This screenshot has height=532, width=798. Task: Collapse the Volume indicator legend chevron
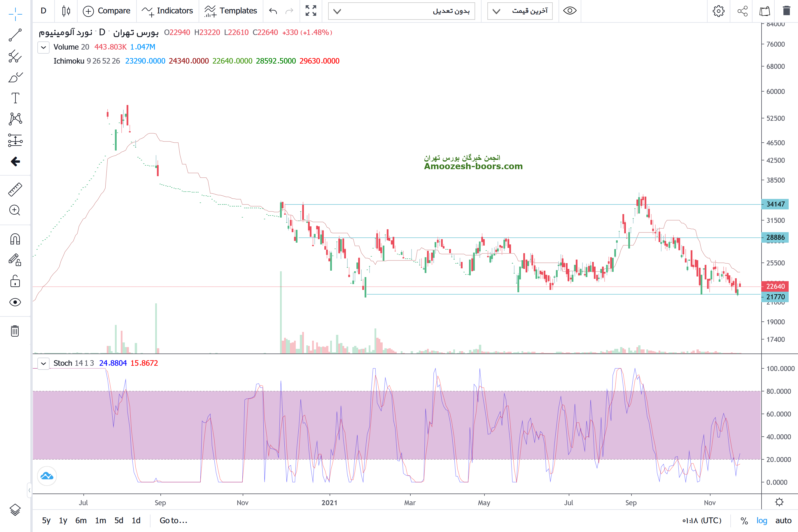(43, 47)
